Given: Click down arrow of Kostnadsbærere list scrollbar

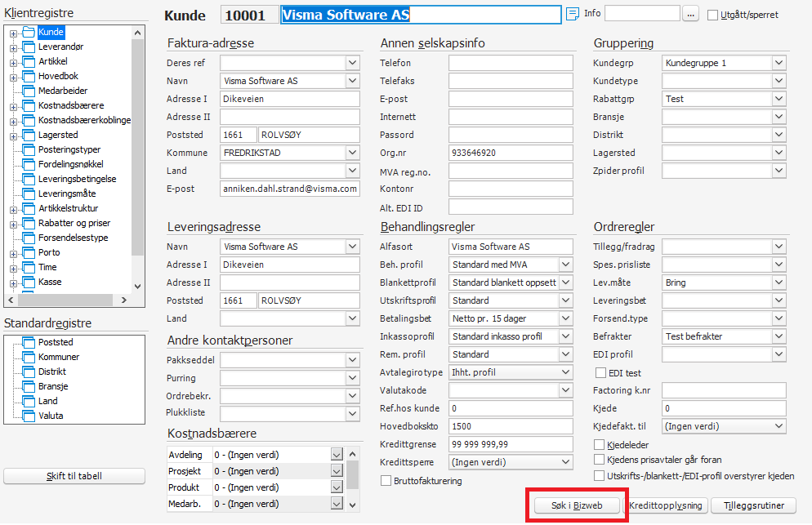Looking at the screenshot, I should pyautogui.click(x=353, y=505).
